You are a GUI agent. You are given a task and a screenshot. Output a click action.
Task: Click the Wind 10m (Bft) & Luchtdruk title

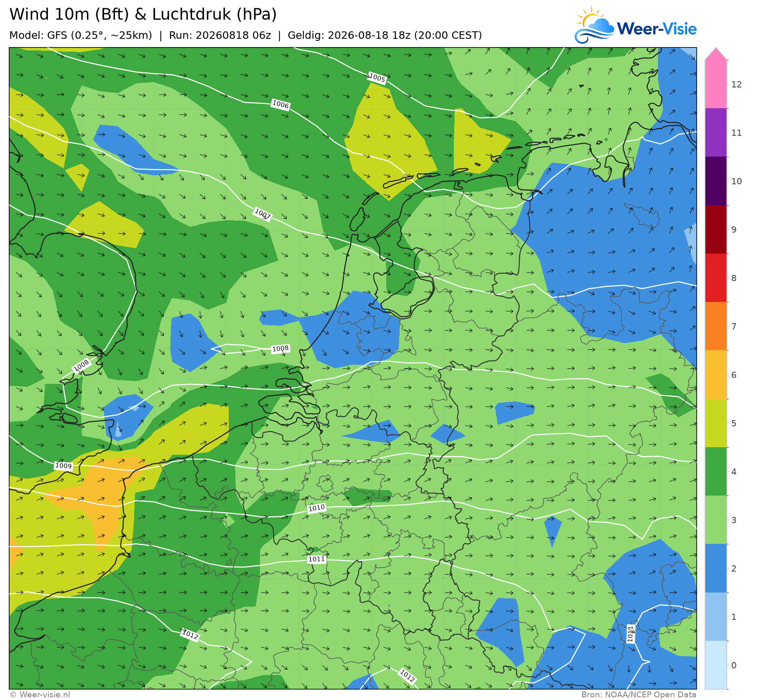click(143, 14)
